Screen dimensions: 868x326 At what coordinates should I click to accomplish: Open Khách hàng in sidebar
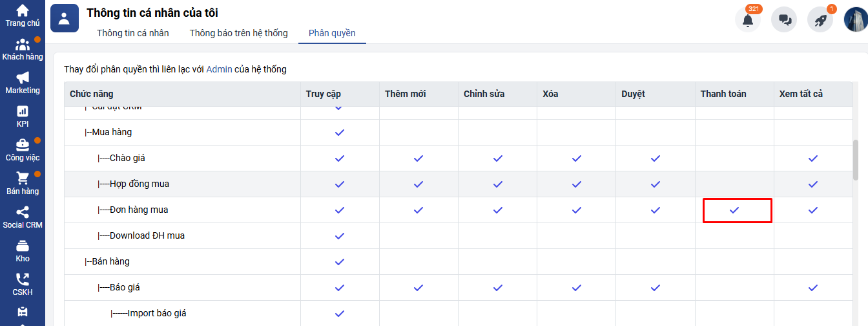pyautogui.click(x=23, y=49)
